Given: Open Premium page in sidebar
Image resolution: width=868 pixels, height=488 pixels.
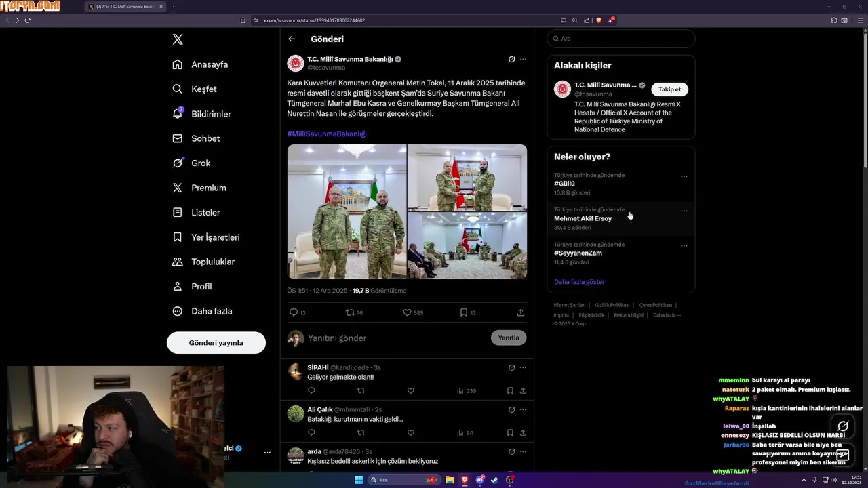Looking at the screenshot, I should pos(199,188).
